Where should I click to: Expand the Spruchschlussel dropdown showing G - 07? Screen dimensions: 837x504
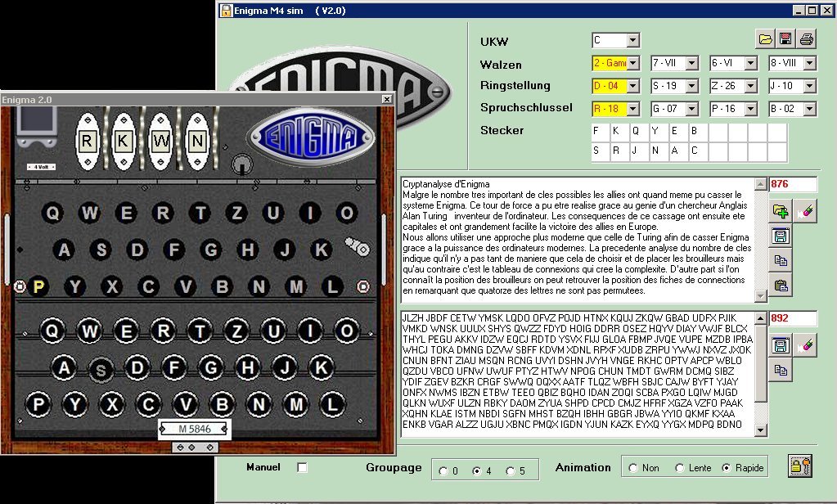[692, 109]
